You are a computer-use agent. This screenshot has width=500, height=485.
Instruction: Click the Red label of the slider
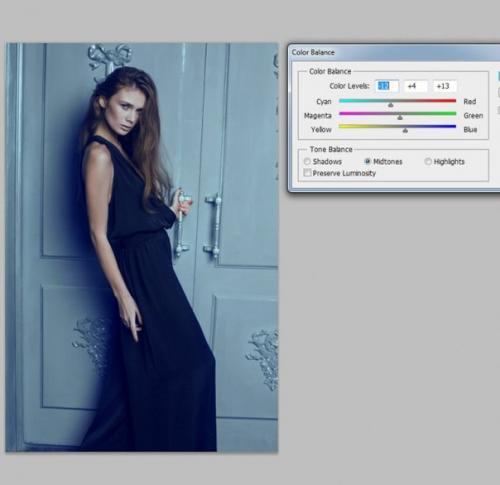(x=470, y=101)
